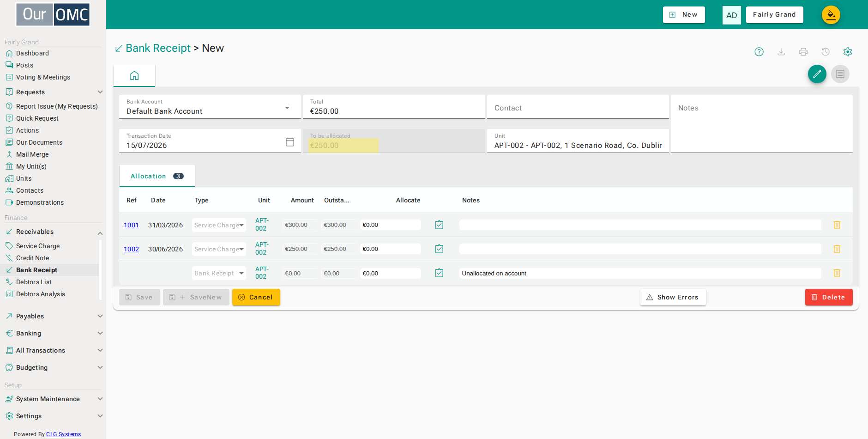Open Type dropdown on row 1002

point(219,249)
